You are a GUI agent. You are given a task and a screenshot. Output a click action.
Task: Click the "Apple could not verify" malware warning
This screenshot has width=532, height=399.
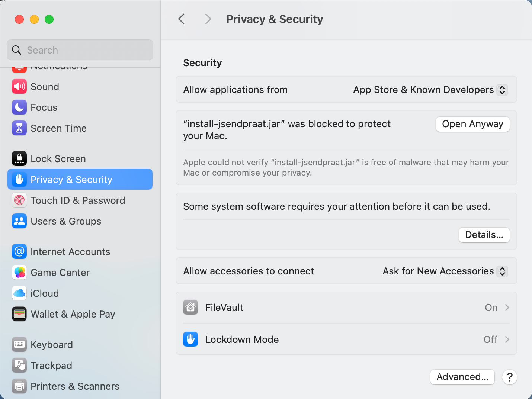[x=346, y=167]
